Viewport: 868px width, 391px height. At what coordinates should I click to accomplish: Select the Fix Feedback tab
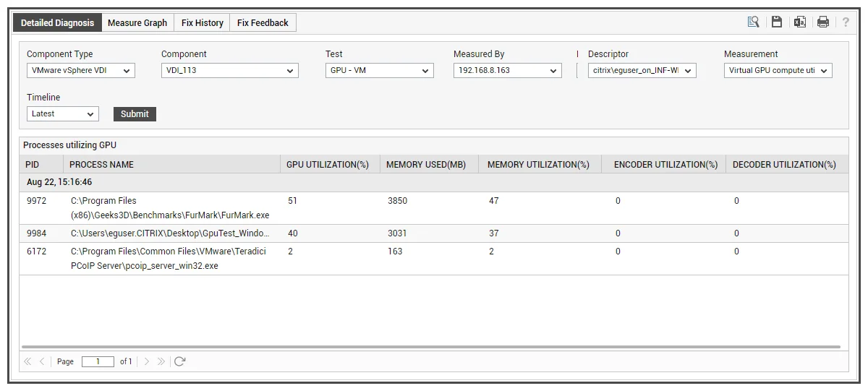(x=263, y=22)
